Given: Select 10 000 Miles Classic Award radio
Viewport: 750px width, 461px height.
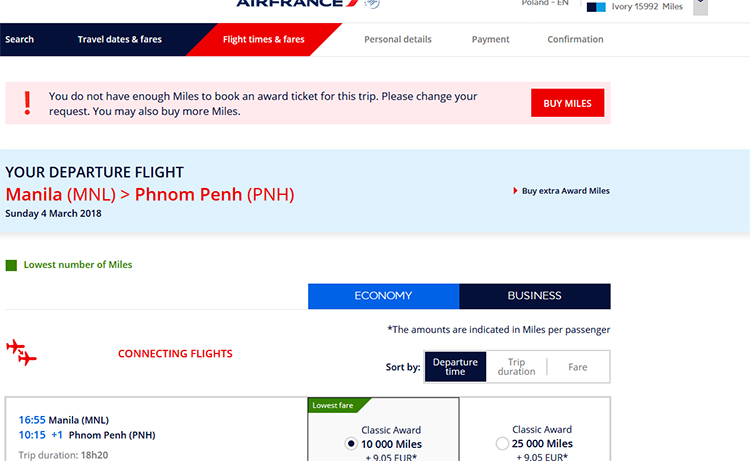Looking at the screenshot, I should click(x=351, y=444).
